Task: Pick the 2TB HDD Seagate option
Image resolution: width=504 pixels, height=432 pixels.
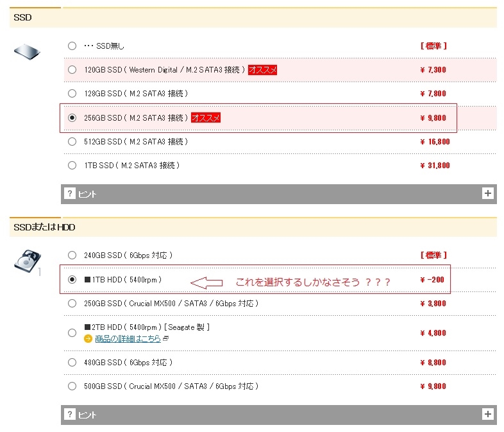Action: (x=72, y=333)
